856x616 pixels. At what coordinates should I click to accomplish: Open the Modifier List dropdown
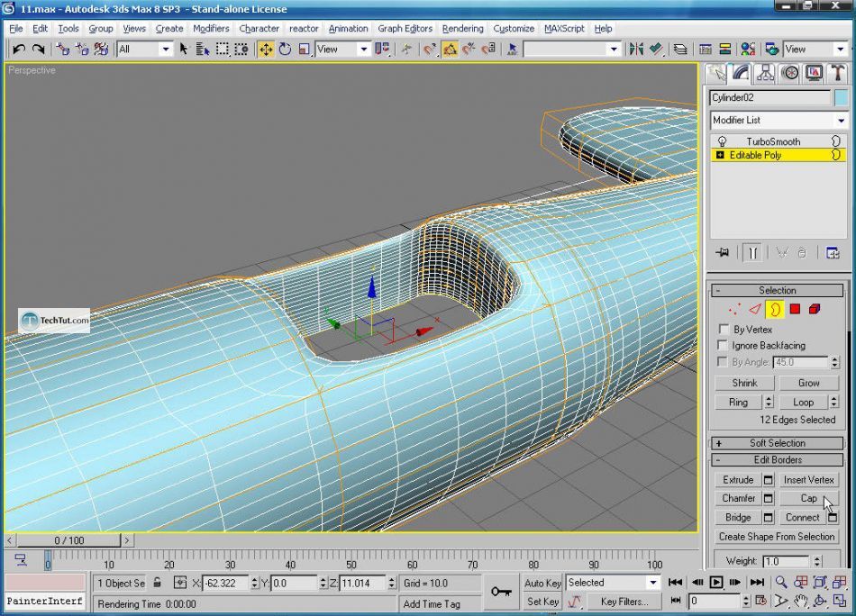[x=779, y=120]
